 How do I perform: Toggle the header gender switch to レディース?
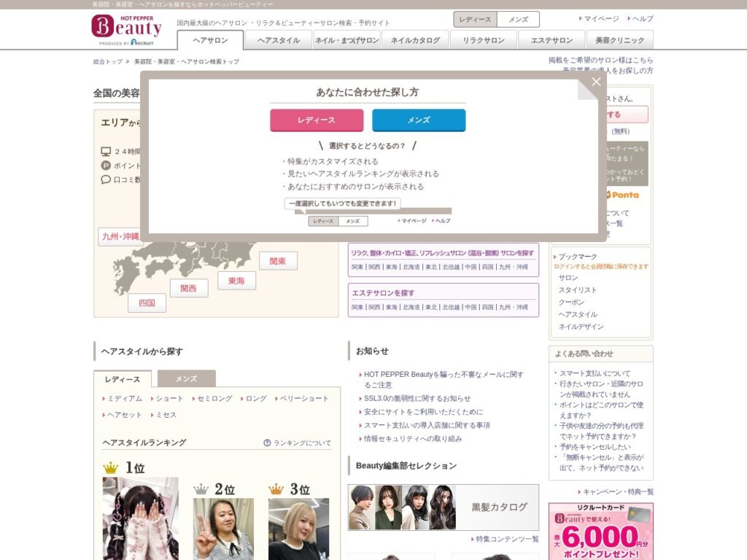(475, 20)
